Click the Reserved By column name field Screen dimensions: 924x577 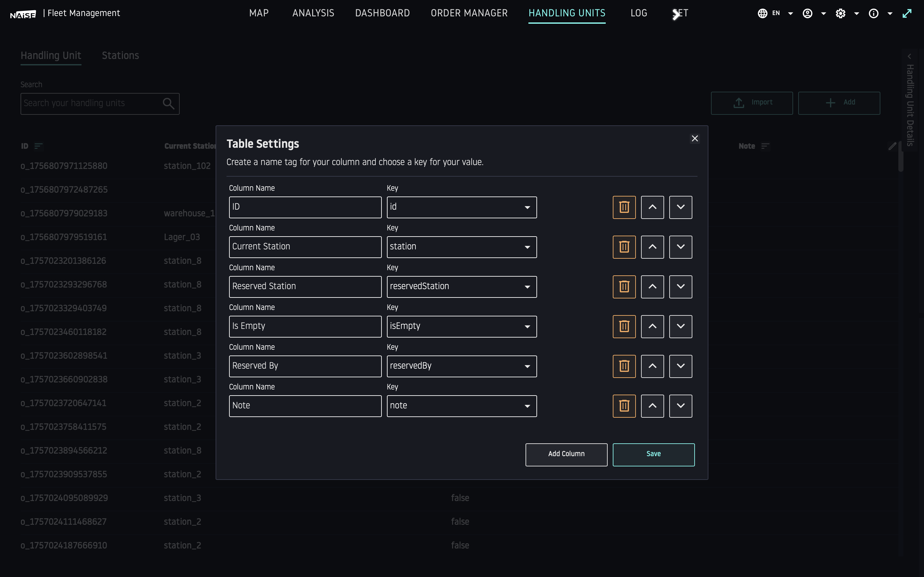click(x=305, y=366)
